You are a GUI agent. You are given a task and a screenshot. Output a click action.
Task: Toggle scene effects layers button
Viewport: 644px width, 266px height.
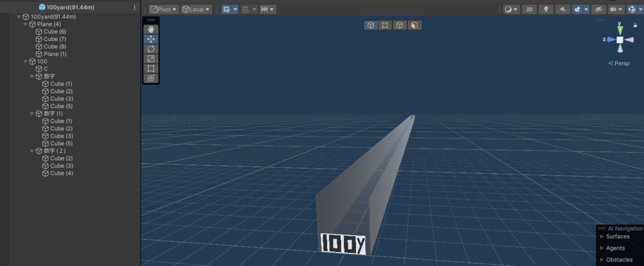(x=577, y=9)
